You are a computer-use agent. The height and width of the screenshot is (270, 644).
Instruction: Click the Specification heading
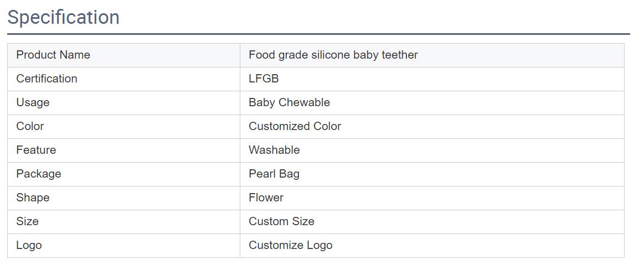tap(64, 18)
